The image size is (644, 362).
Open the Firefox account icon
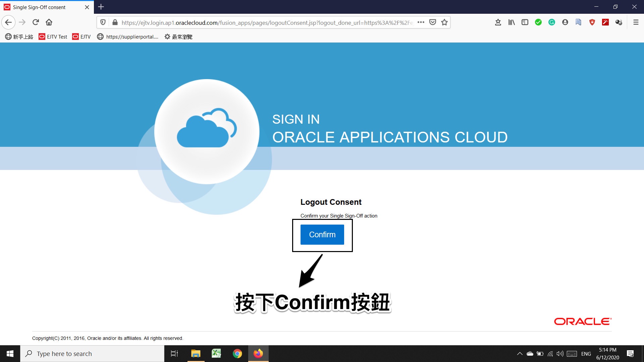(565, 22)
